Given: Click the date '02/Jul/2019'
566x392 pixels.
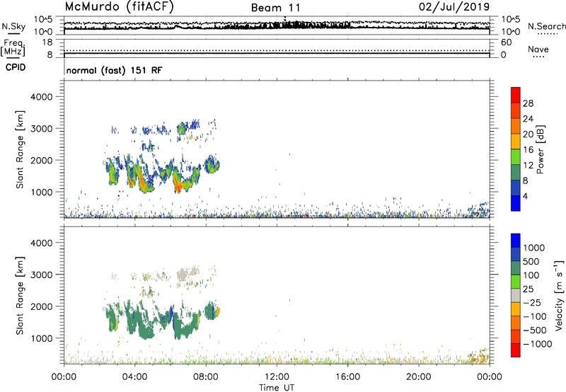Looking at the screenshot, I should pos(454,7).
